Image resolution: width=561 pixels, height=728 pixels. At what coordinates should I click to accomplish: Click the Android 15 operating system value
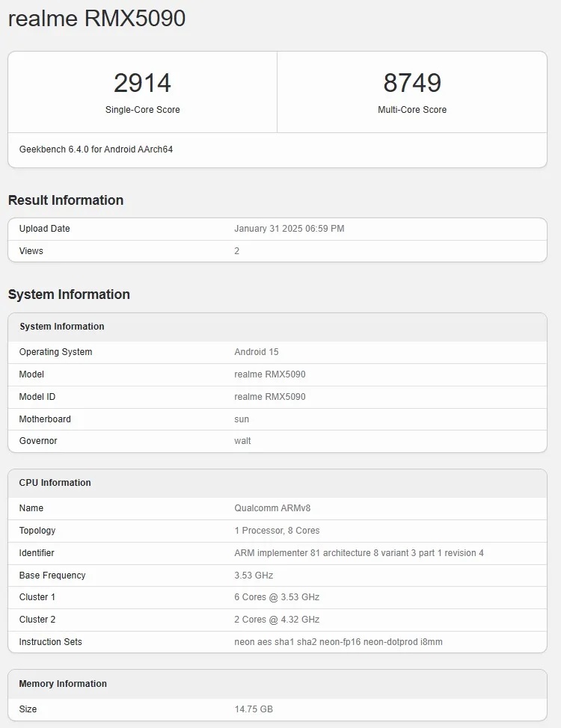(256, 352)
